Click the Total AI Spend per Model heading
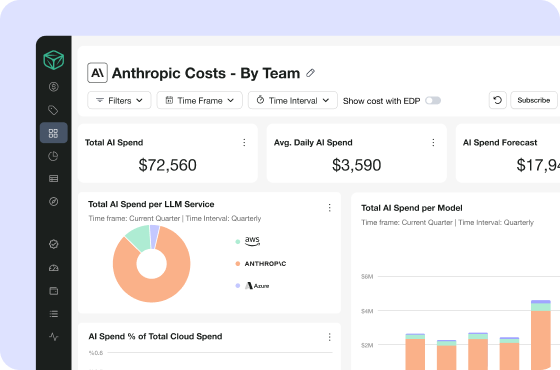Viewport: 560px width, 370px height. tap(411, 208)
